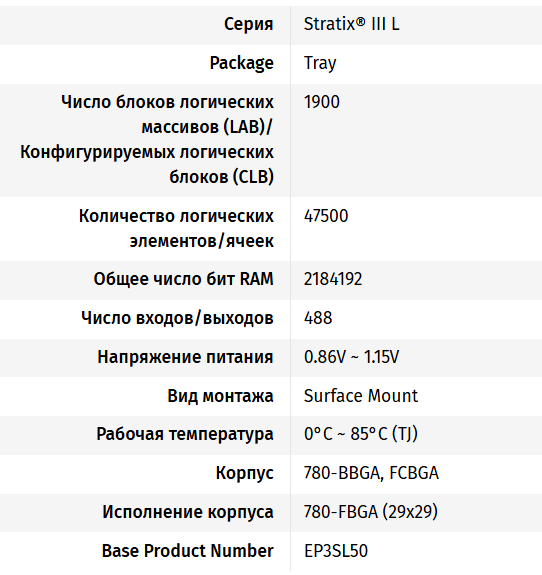Select the Surface Mount value
The height and width of the screenshot is (575, 542).
pyautogui.click(x=361, y=396)
